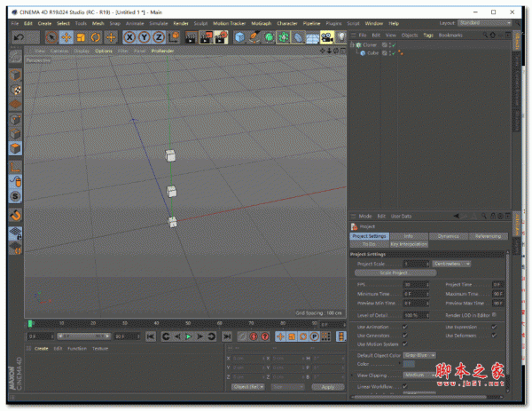This screenshot has width=532, height=411.
Task: Switch to the Dynamics tab
Action: (x=448, y=236)
